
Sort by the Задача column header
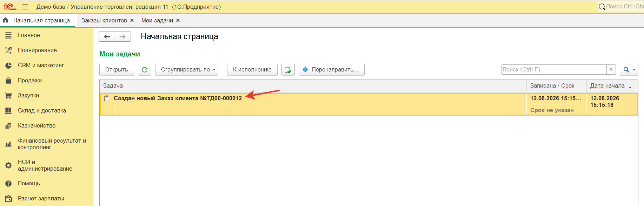(313, 86)
